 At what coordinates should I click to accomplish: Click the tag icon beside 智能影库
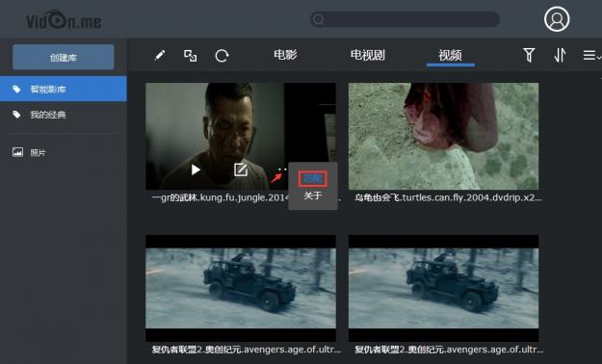click(16, 90)
